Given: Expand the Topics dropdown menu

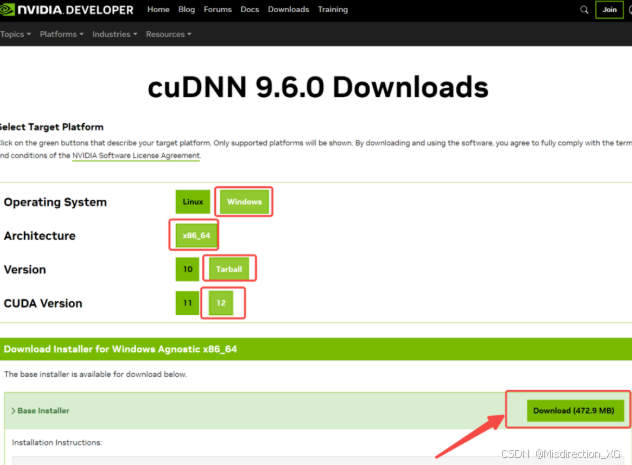Looking at the screenshot, I should (15, 34).
